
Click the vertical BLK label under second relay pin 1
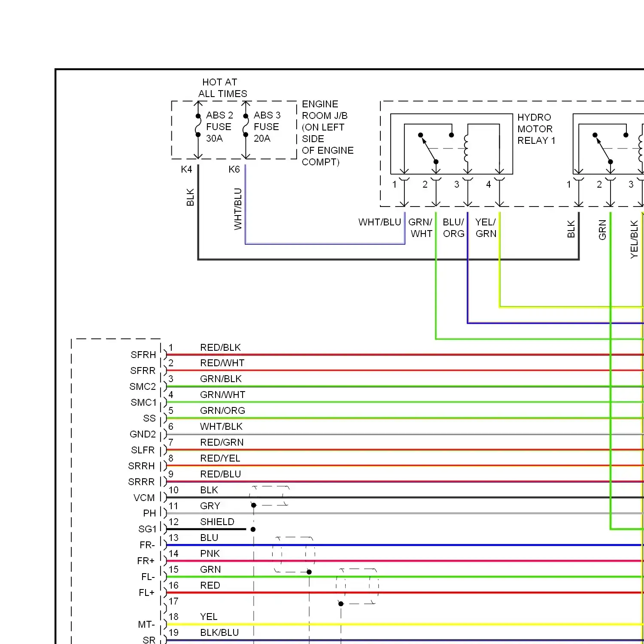571,229
